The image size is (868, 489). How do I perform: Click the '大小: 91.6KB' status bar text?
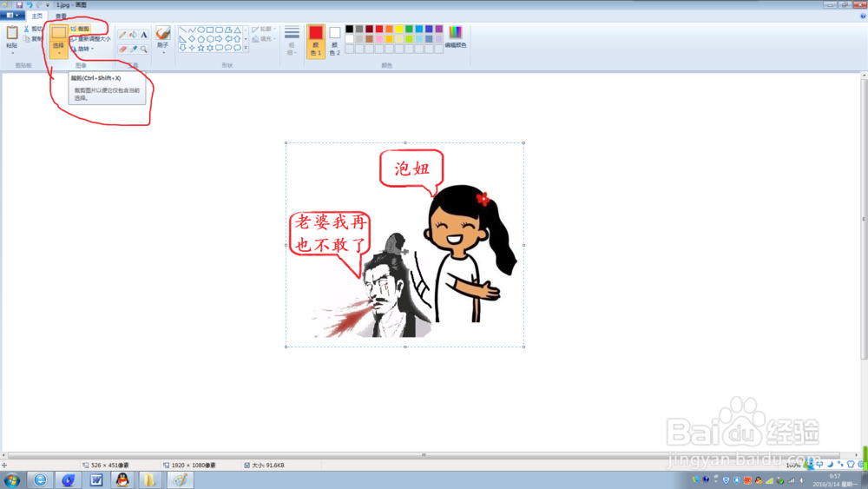268,466
